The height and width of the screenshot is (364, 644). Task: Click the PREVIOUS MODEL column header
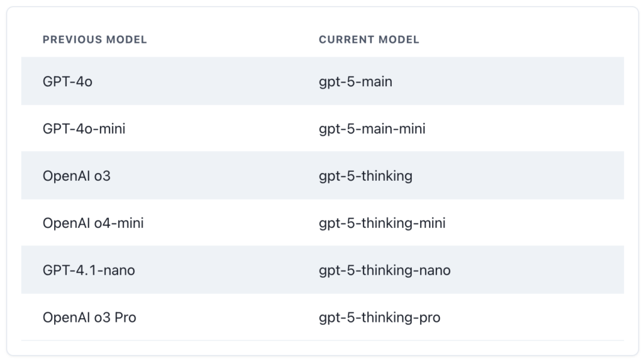click(94, 40)
